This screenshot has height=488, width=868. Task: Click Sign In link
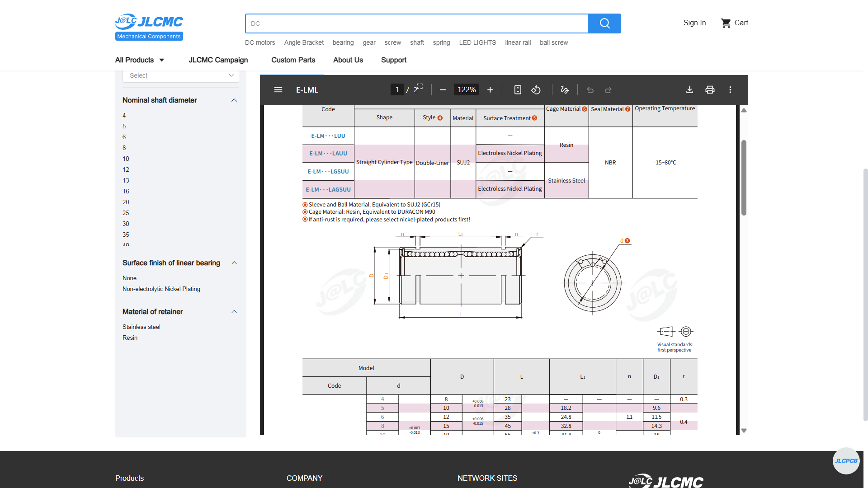tap(694, 23)
